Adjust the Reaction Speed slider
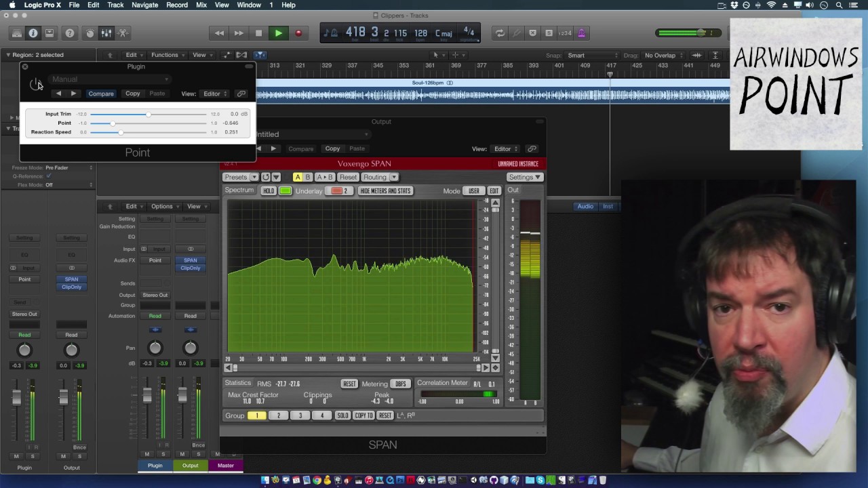The image size is (868, 488). coord(120,132)
